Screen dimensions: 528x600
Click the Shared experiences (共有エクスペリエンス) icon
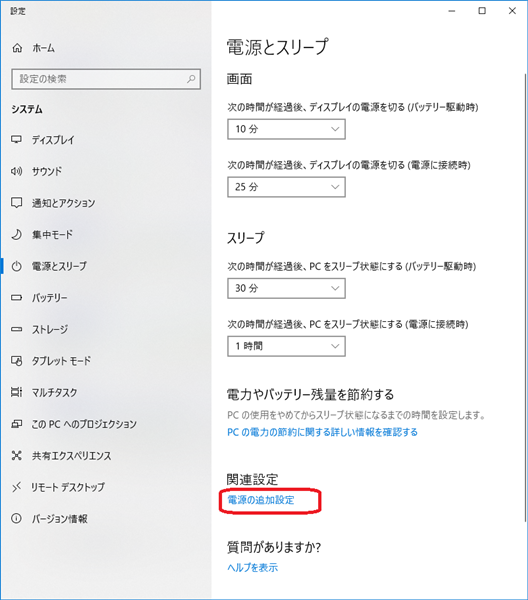(x=16, y=455)
